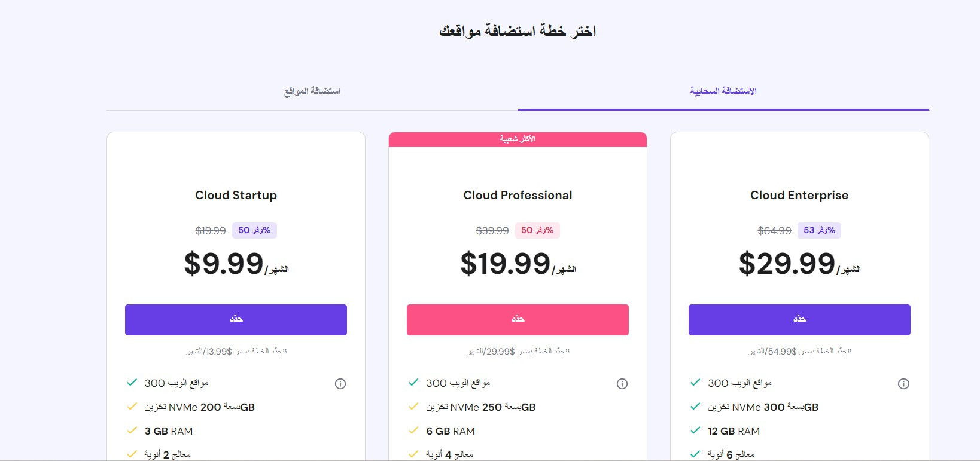The image size is (980, 461).
Task: Select the Cloud Startup plan button
Action: point(236,320)
